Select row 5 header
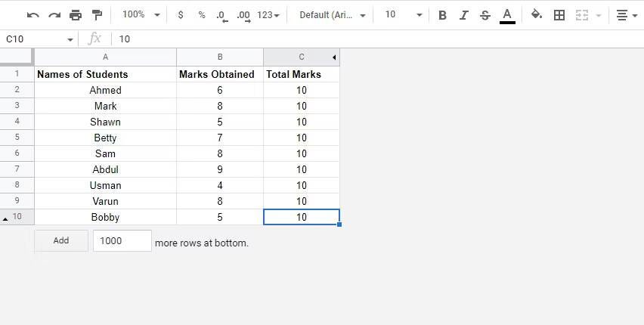 click(x=17, y=138)
